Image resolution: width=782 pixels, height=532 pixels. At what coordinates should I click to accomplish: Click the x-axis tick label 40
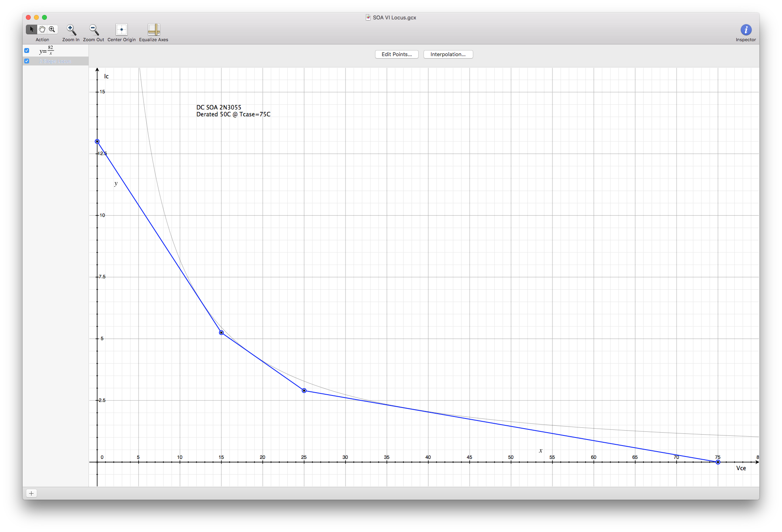tap(428, 457)
